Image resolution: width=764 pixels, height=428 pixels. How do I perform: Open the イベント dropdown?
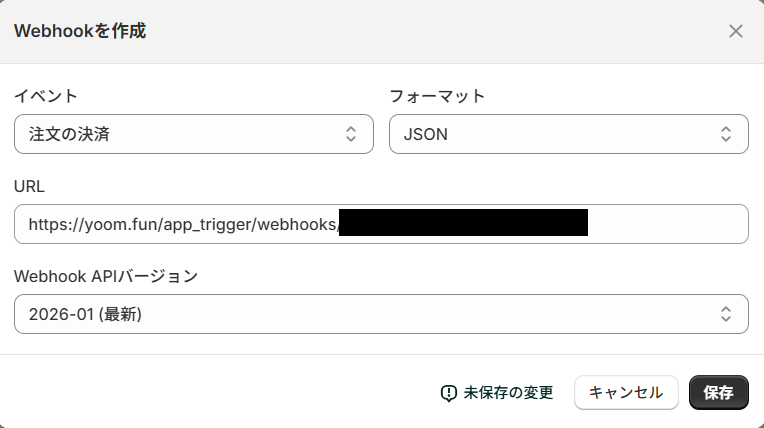pyautogui.click(x=194, y=134)
